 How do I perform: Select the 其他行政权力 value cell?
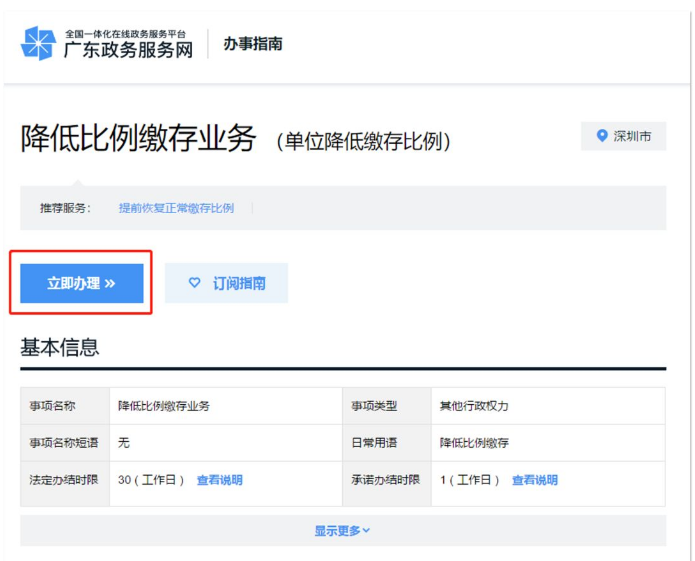click(x=474, y=406)
